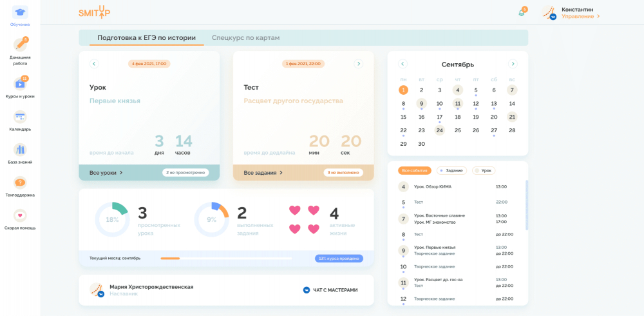Screen dimensions: 644x316
Task: Open ЧАТ С МАСТЕРАМИ button
Action: [330, 290]
